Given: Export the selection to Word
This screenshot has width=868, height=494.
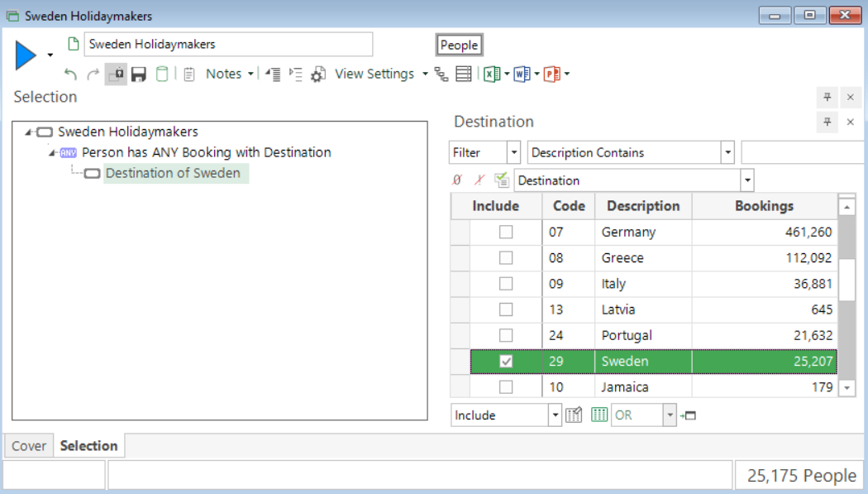Looking at the screenshot, I should [x=521, y=74].
